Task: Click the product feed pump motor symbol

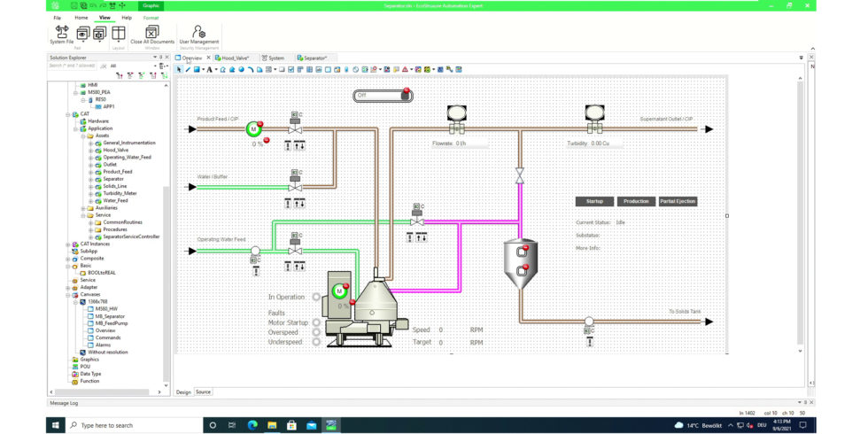Action: pos(253,129)
